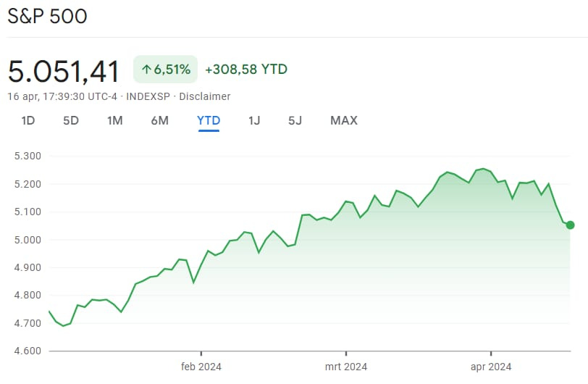
Task: Click the 5.200 y-axis label
Action: pos(28,184)
